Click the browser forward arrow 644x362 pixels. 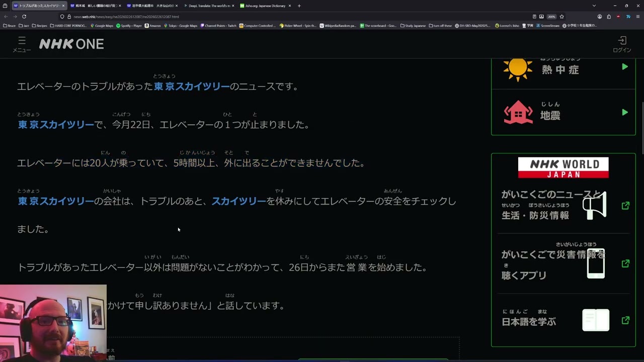coord(15,17)
